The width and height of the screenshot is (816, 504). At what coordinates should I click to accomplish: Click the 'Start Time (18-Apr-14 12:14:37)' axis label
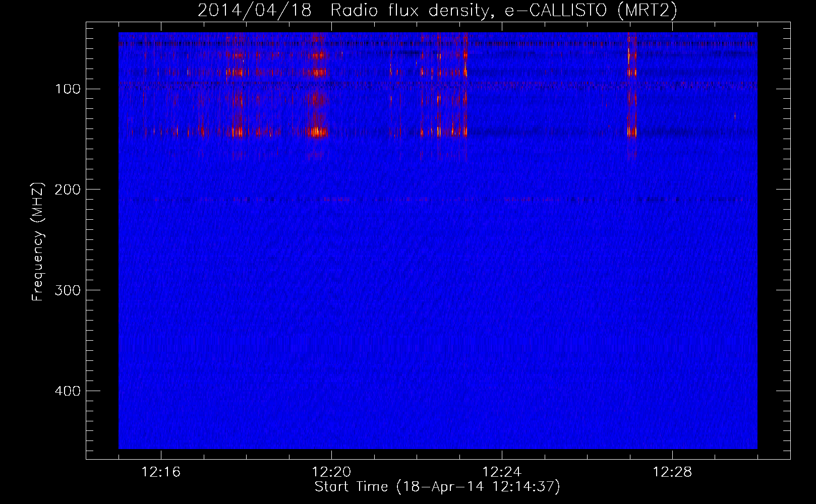coord(437,487)
